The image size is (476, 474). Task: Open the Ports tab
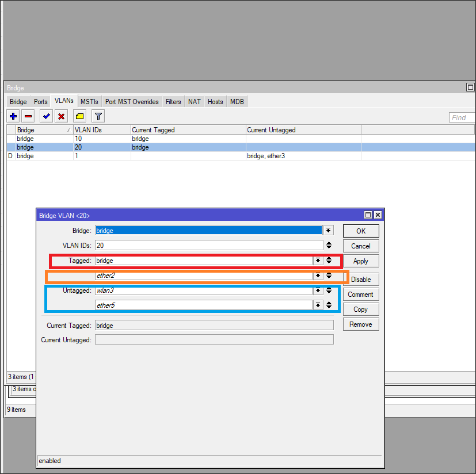[41, 102]
